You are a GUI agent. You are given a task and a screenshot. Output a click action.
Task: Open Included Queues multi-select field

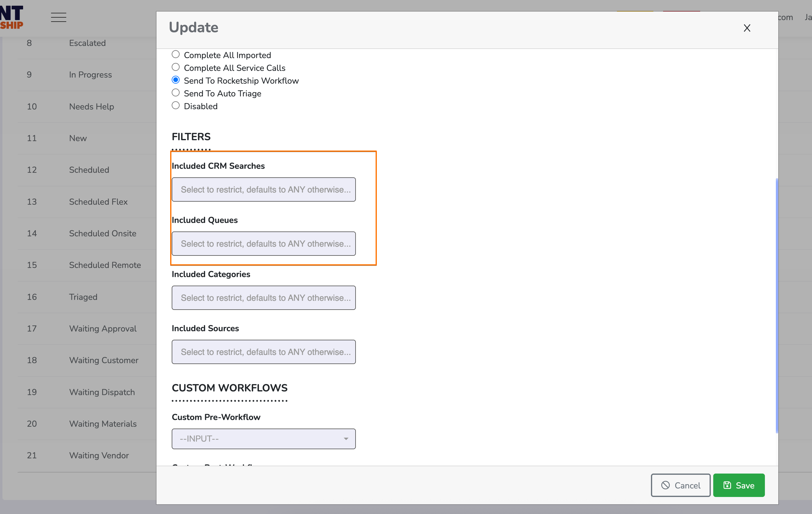pyautogui.click(x=263, y=243)
